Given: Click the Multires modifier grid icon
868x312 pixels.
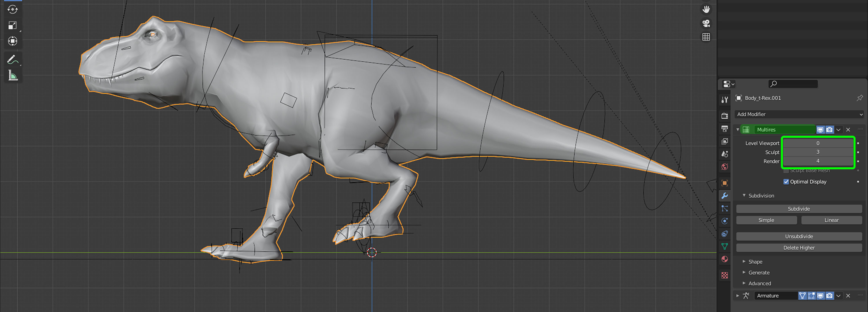Looking at the screenshot, I should (746, 130).
